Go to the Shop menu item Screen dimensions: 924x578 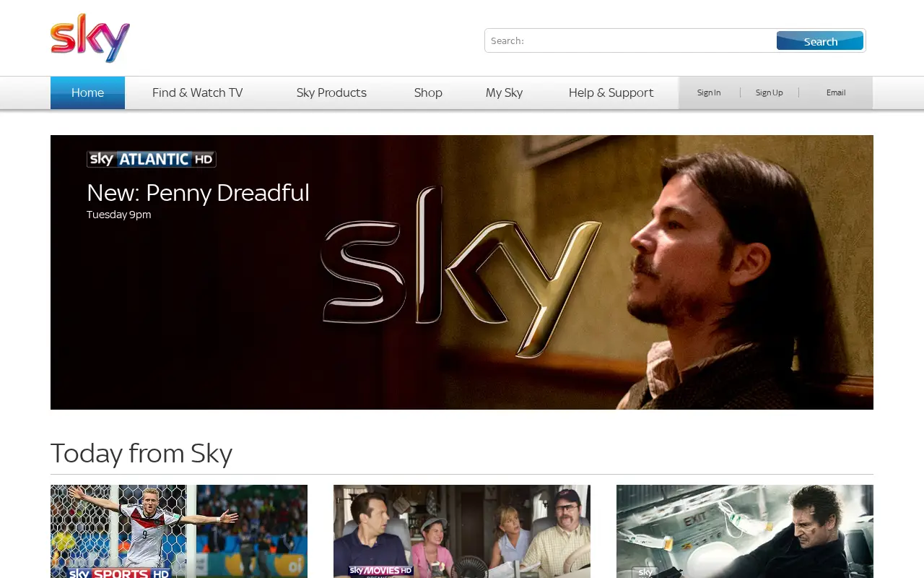tap(428, 92)
